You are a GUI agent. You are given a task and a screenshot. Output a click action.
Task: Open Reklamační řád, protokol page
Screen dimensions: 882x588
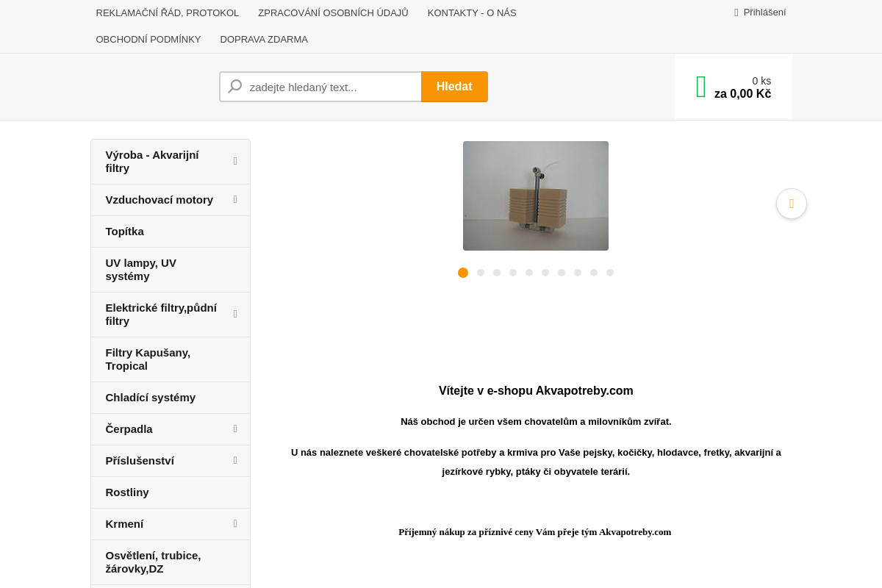tap(168, 13)
